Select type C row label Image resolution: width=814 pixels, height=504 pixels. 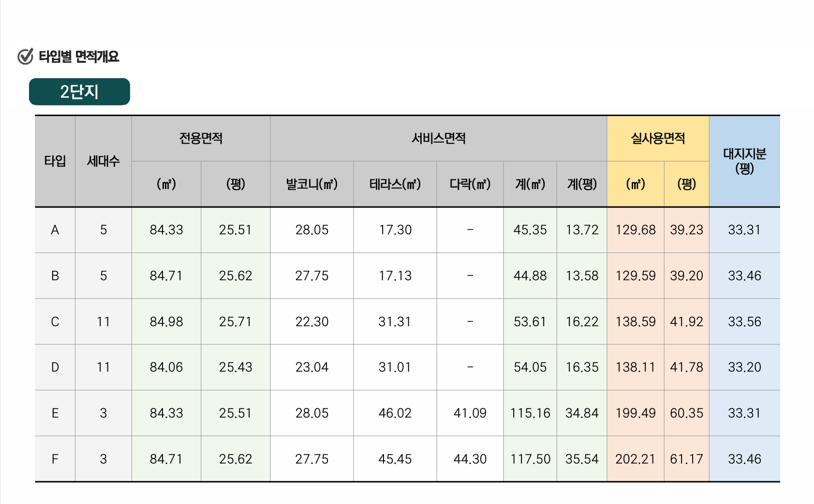coord(55,322)
